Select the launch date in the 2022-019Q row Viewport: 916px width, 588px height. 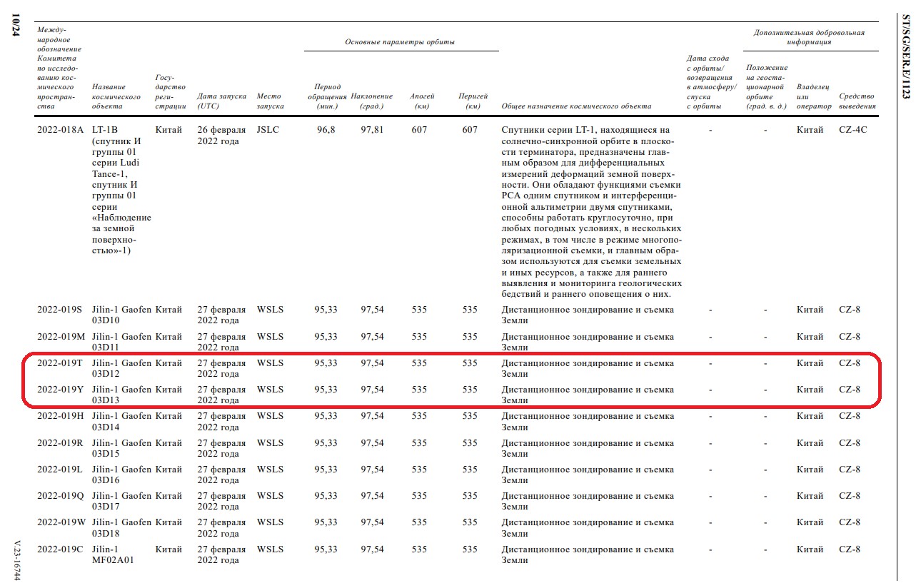pos(222,501)
